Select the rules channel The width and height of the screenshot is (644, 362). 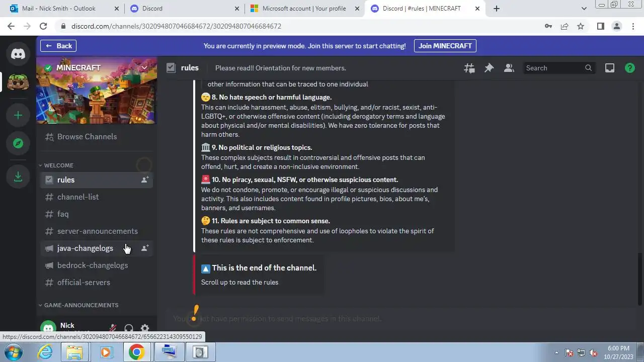(x=97, y=179)
